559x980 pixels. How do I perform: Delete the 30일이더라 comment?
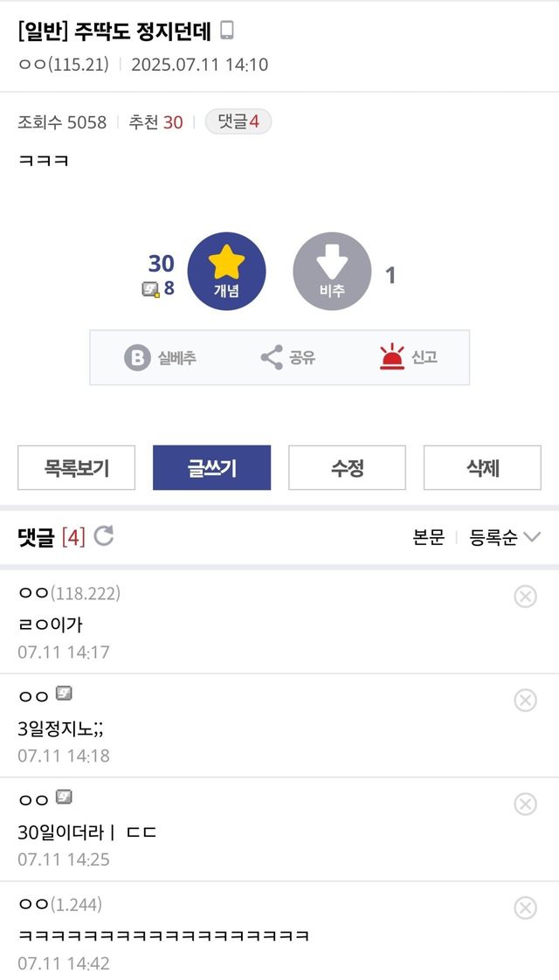click(x=525, y=804)
